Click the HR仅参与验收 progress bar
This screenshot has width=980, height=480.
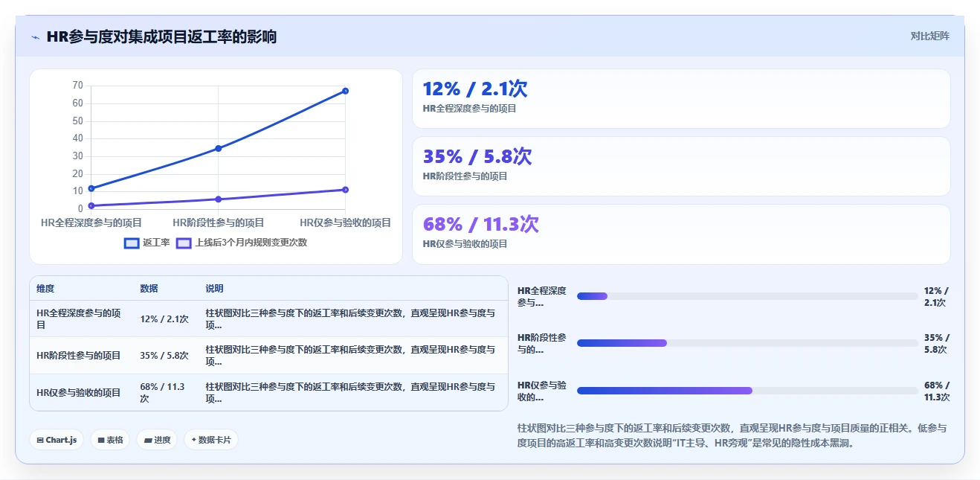pyautogui.click(x=747, y=391)
